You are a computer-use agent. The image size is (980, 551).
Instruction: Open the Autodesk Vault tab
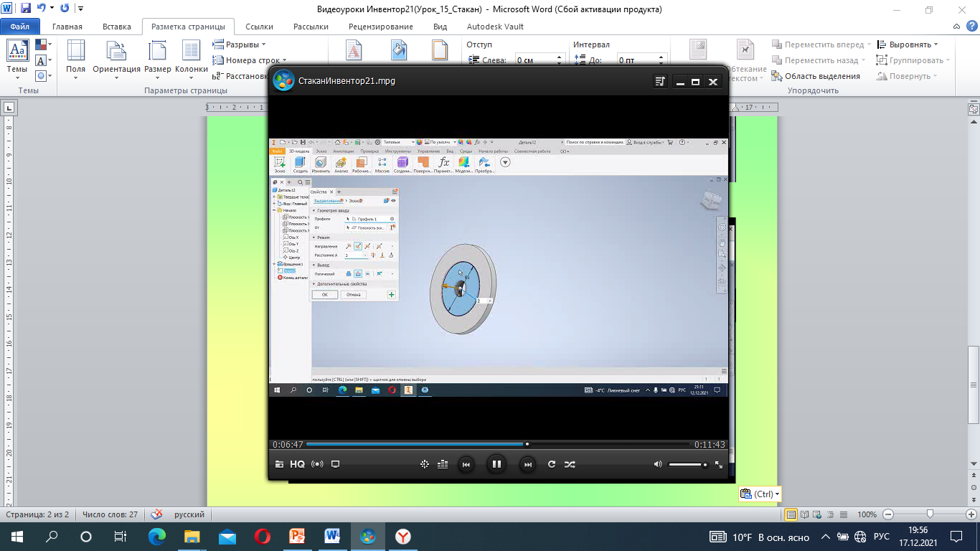click(x=495, y=27)
